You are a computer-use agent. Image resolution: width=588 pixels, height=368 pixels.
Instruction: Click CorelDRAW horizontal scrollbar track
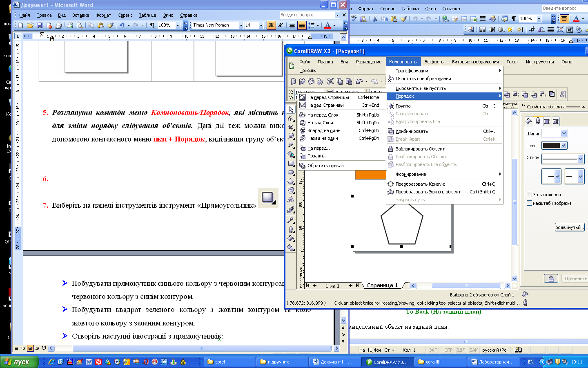coord(461,286)
